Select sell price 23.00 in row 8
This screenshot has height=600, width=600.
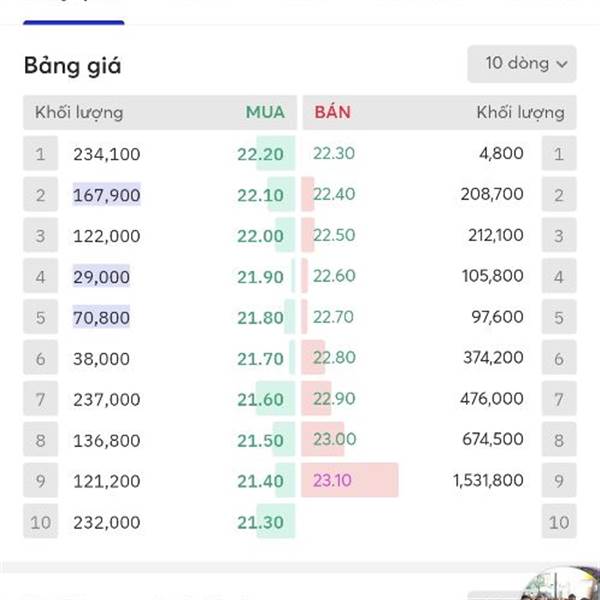(x=334, y=439)
